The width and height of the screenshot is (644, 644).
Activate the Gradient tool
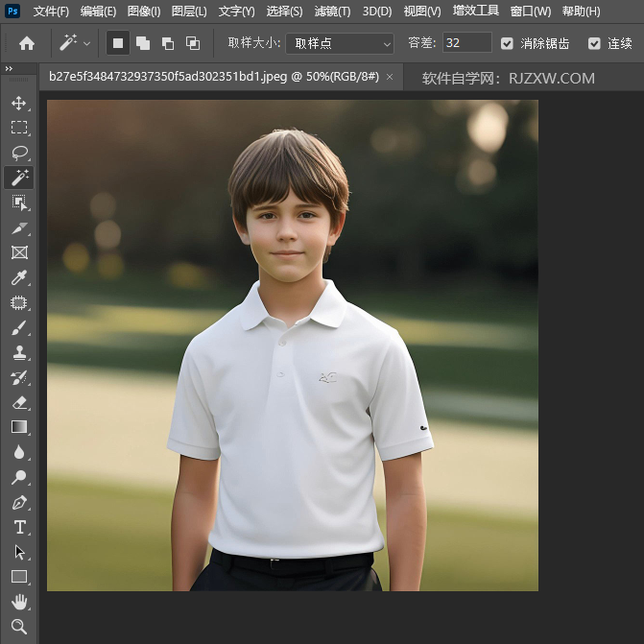(19, 427)
